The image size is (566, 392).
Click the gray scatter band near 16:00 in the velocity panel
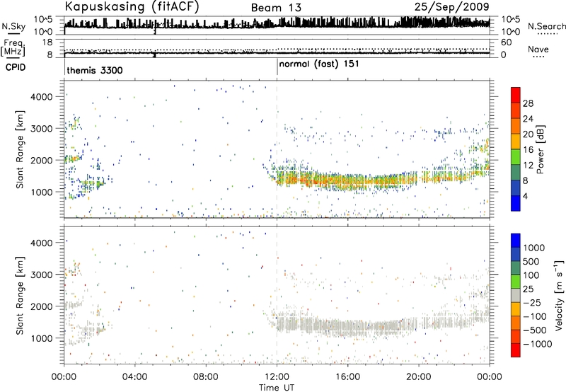tap(347, 327)
